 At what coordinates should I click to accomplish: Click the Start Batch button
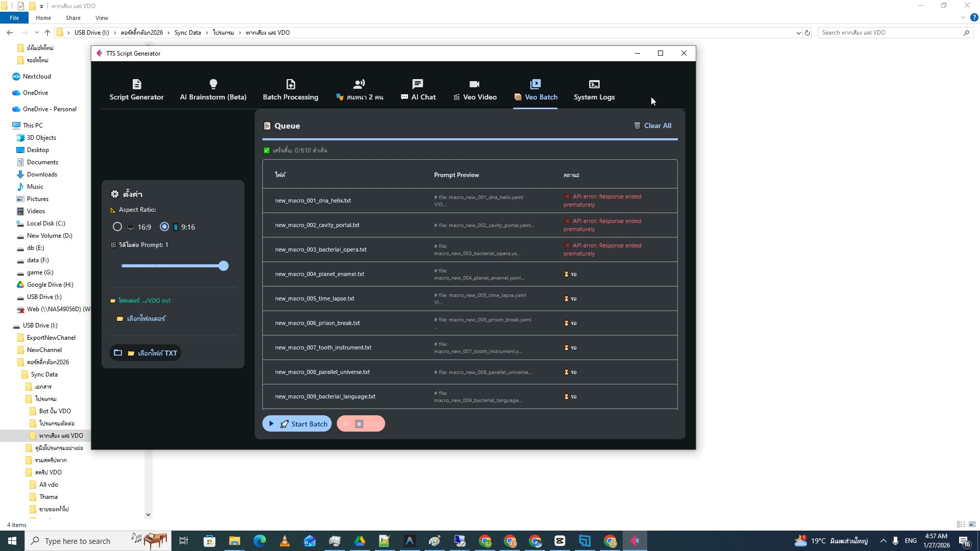pyautogui.click(x=297, y=424)
